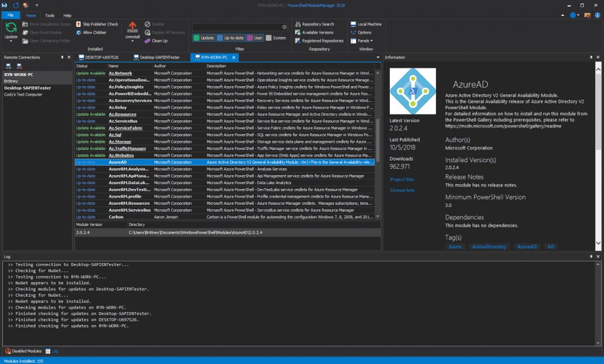The image size is (604, 364).
Task: Open Registered Repositories
Action: pos(319,41)
